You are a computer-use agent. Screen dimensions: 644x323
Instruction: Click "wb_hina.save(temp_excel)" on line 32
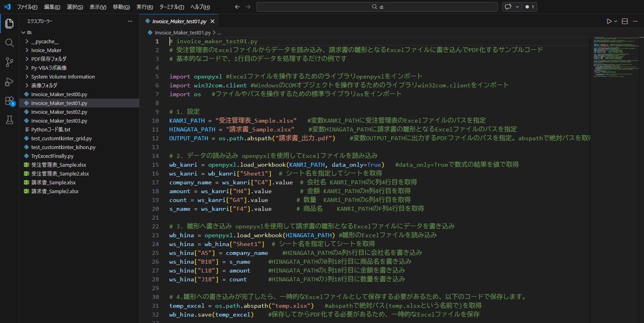pyautogui.click(x=211, y=315)
